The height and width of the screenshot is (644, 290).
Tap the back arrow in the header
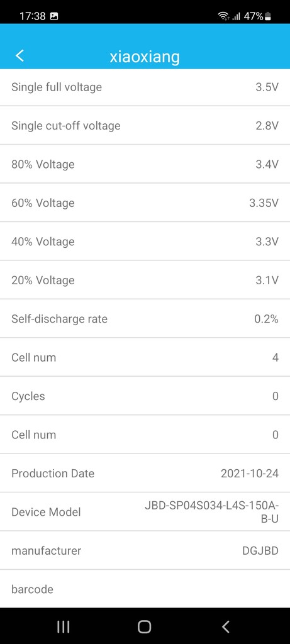(x=20, y=55)
